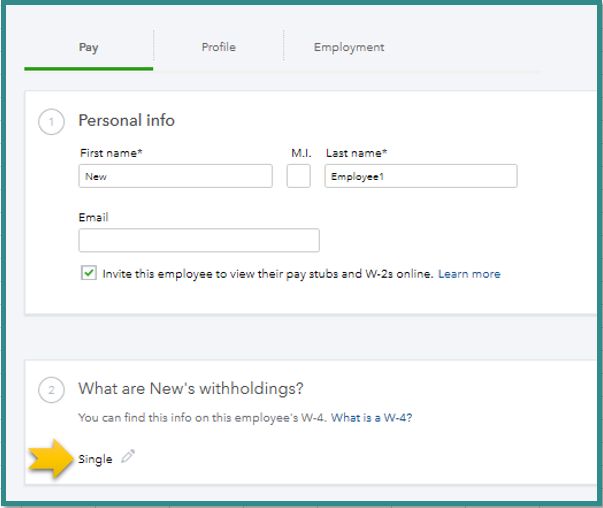Click the Email label above the field

(93, 217)
